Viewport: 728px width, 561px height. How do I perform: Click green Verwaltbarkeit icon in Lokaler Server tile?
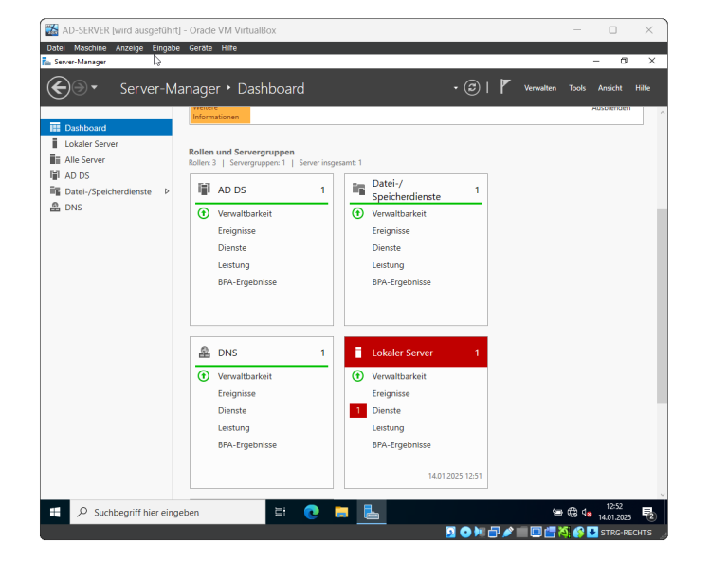point(357,376)
